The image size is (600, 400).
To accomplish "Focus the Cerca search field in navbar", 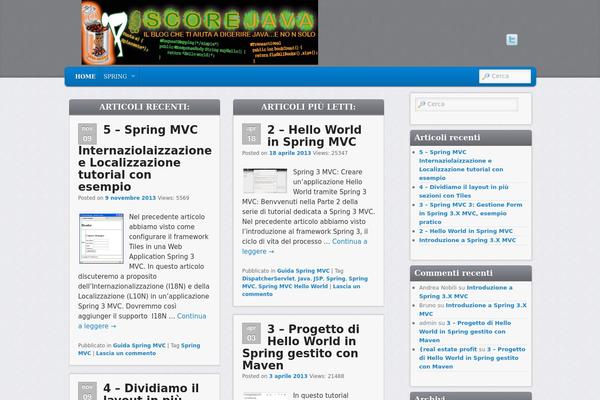I will [505, 76].
